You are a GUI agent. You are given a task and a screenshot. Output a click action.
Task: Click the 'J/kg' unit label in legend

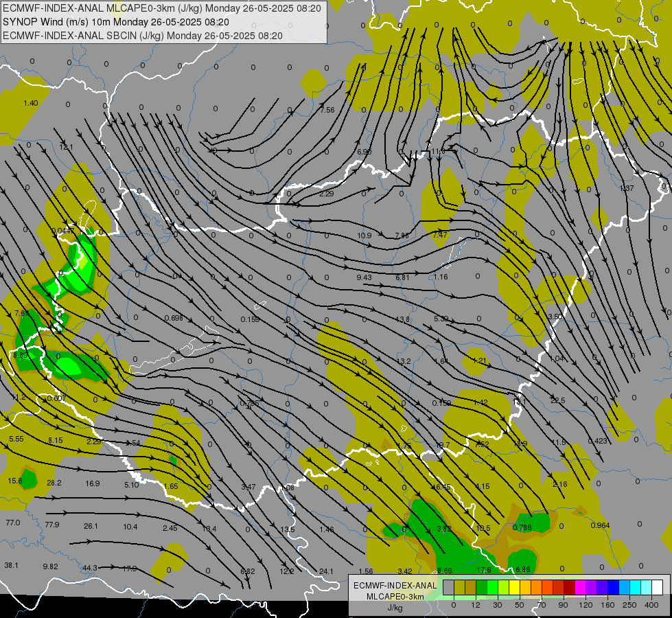point(395,608)
